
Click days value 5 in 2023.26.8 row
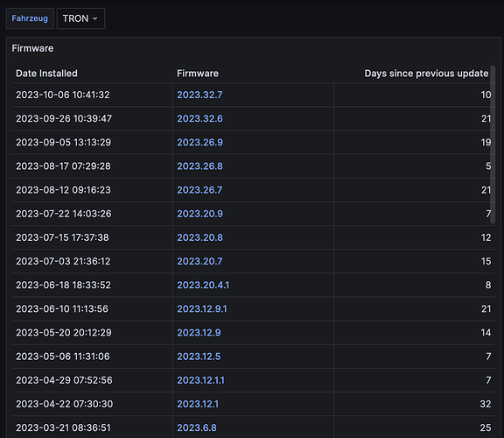pyautogui.click(x=488, y=166)
